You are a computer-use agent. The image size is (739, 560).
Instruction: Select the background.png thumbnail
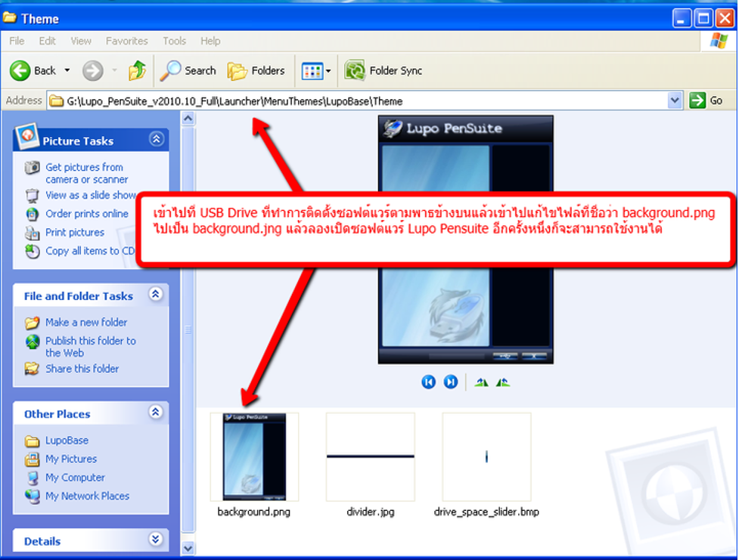pos(254,456)
